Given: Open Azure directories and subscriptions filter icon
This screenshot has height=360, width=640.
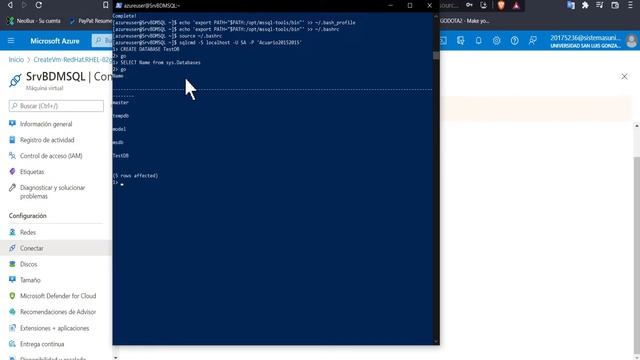Looking at the screenshot, I should pyautogui.click(x=461, y=40).
